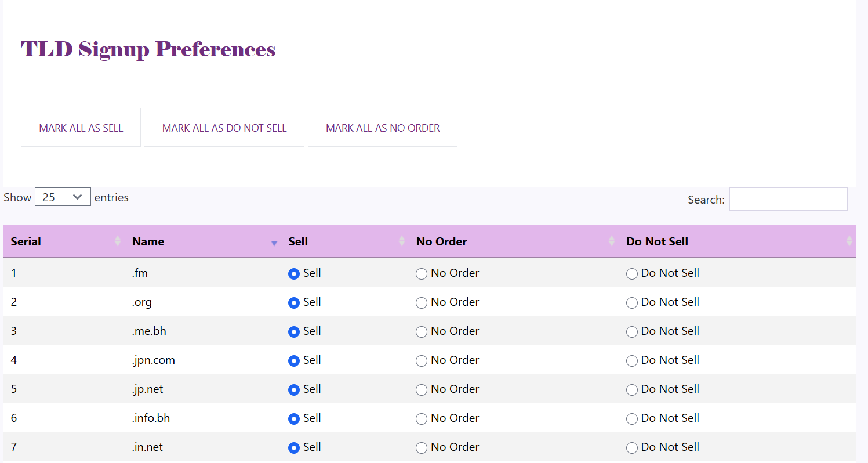The width and height of the screenshot is (868, 463).
Task: Click the Sell column sort icon
Action: 402,241
